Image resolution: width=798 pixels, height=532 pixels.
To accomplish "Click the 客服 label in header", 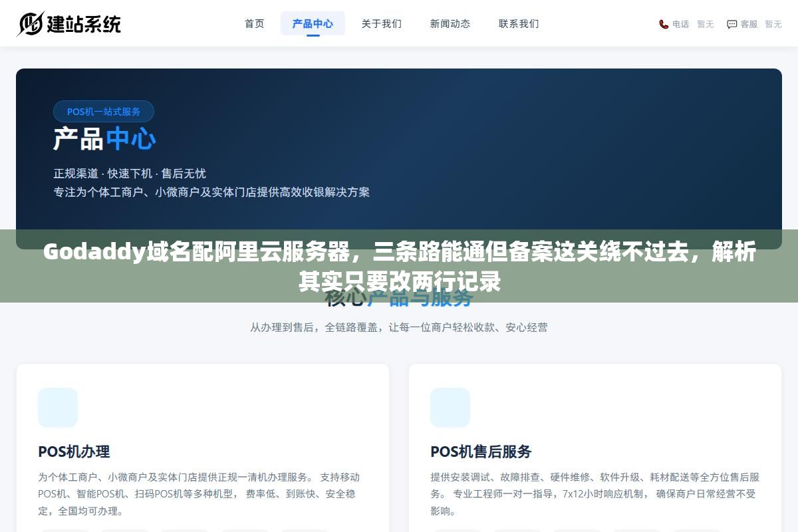I will 749,24.
